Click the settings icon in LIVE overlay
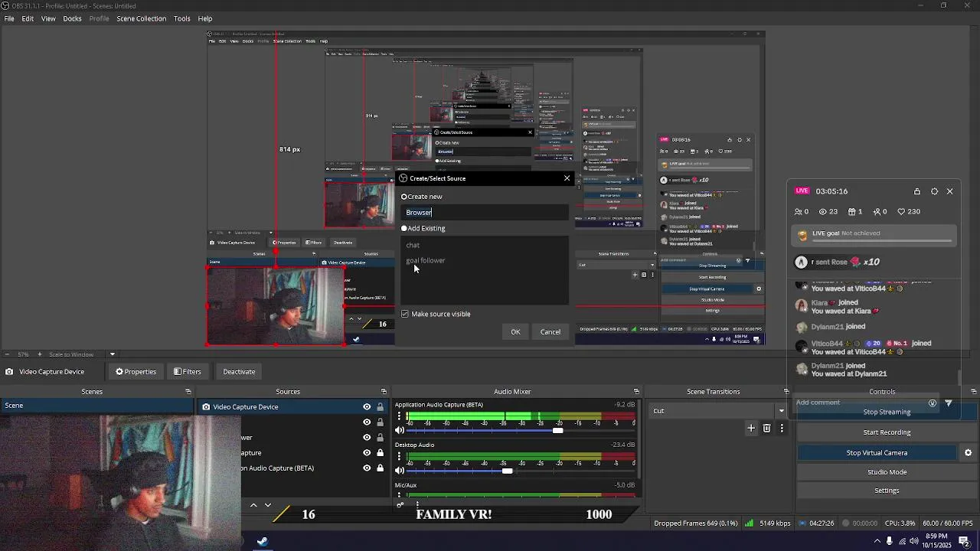Image resolution: width=980 pixels, height=551 pixels. point(934,191)
